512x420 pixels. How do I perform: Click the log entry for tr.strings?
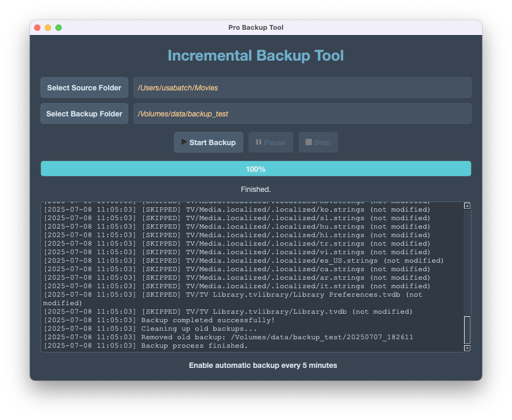click(x=237, y=243)
